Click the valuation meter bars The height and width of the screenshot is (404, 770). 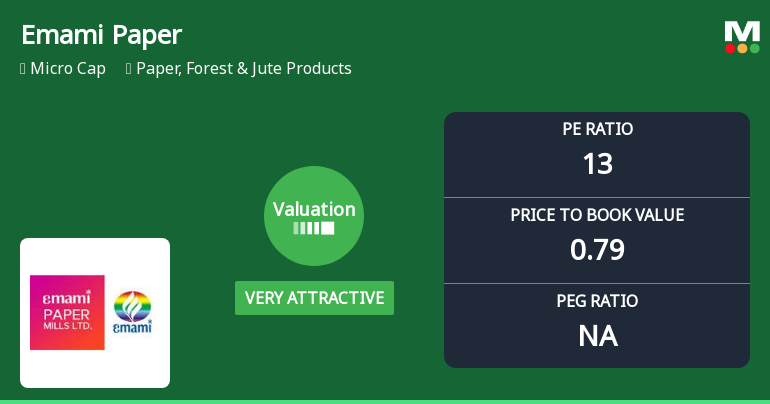click(314, 228)
